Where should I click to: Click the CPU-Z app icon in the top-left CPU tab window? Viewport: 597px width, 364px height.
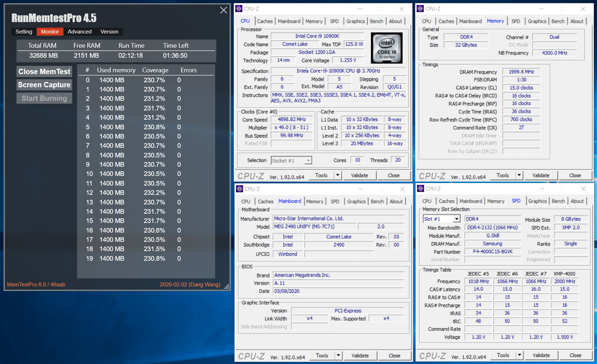click(239, 9)
